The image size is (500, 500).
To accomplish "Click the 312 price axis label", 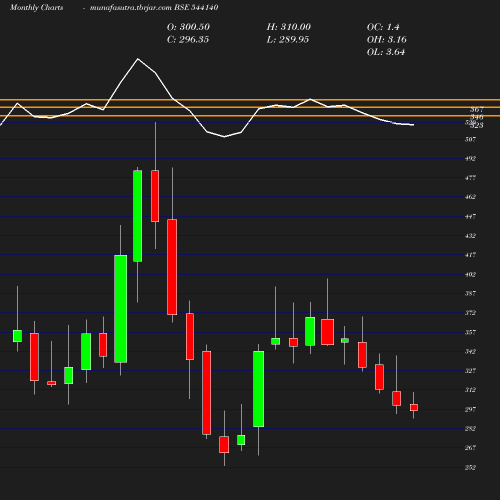I will [470, 390].
